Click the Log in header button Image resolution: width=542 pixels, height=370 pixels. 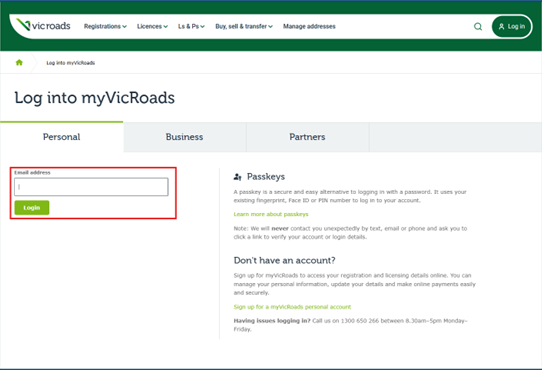[511, 27]
